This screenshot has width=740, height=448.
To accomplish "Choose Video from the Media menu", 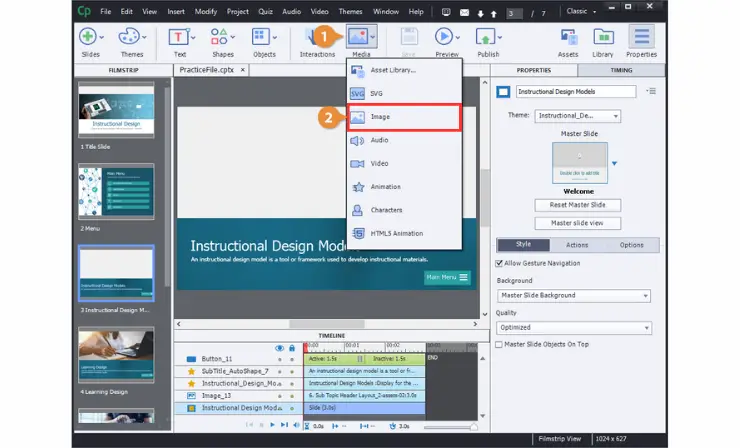I will pos(404,163).
